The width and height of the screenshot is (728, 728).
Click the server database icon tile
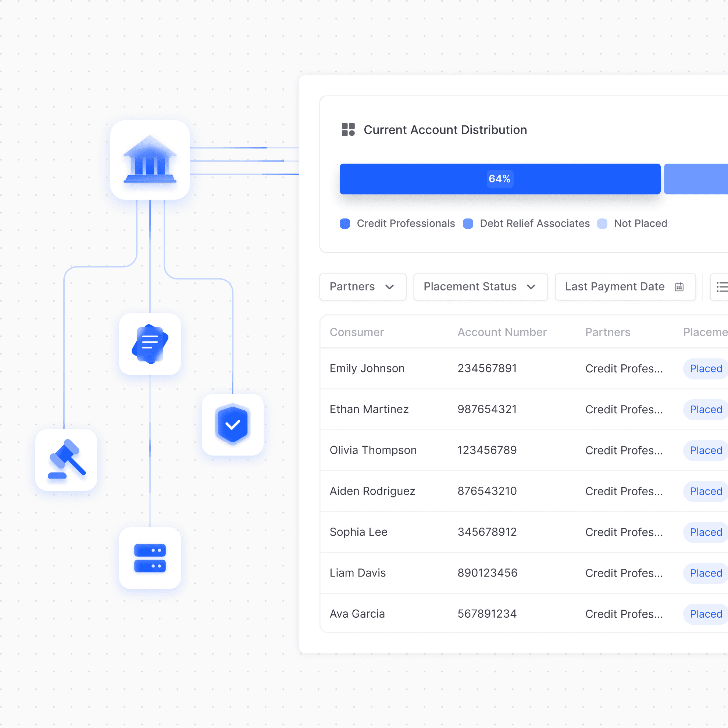[x=150, y=558]
